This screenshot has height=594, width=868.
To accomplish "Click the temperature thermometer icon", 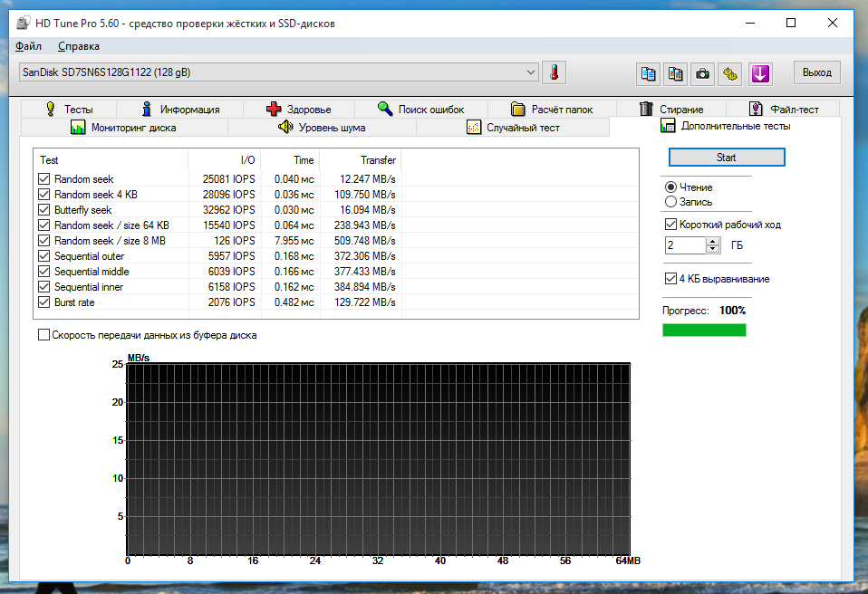I will point(555,72).
